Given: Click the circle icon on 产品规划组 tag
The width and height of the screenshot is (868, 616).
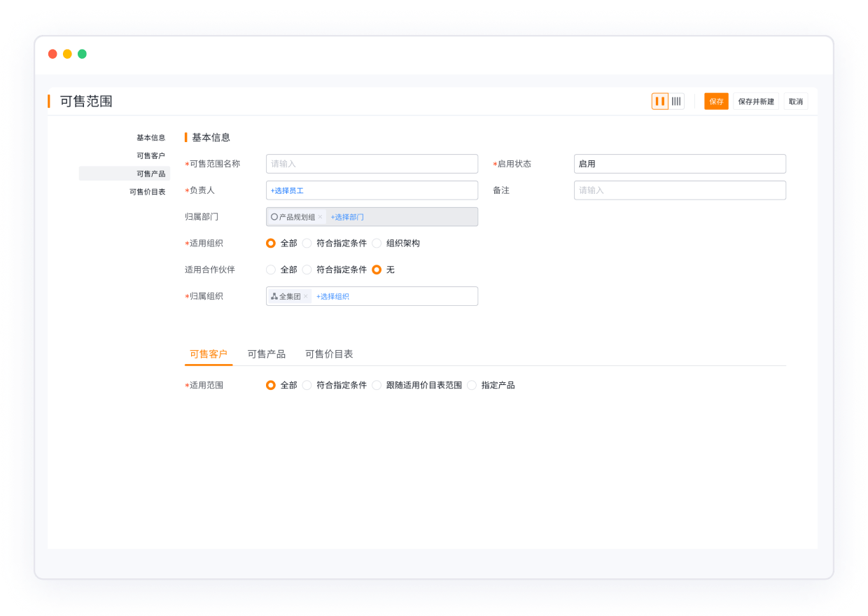Looking at the screenshot, I should 273,216.
